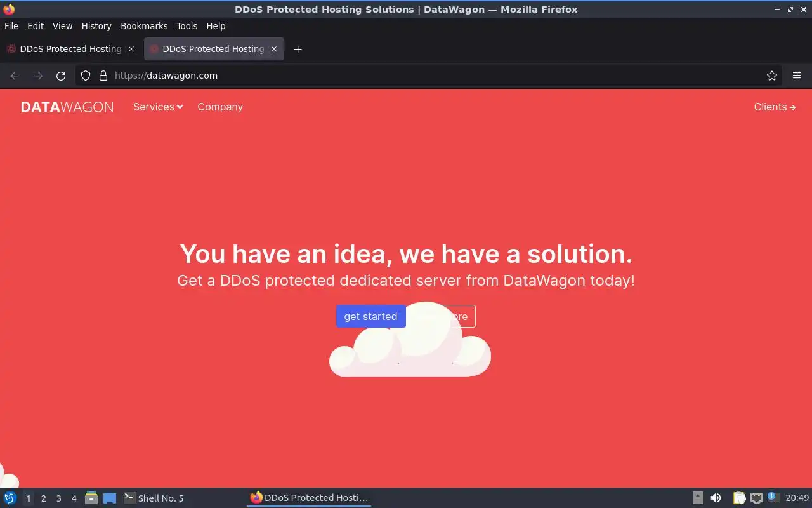Click the Firefox logo in title bar
The height and width of the screenshot is (508, 812).
point(9,10)
